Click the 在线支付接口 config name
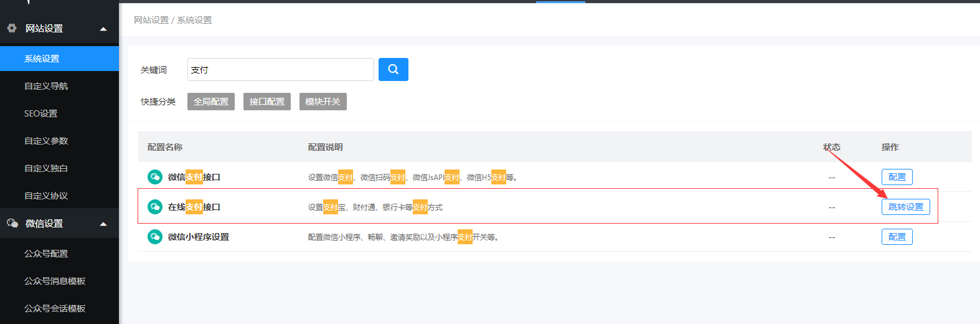The image size is (980, 324). click(x=194, y=207)
